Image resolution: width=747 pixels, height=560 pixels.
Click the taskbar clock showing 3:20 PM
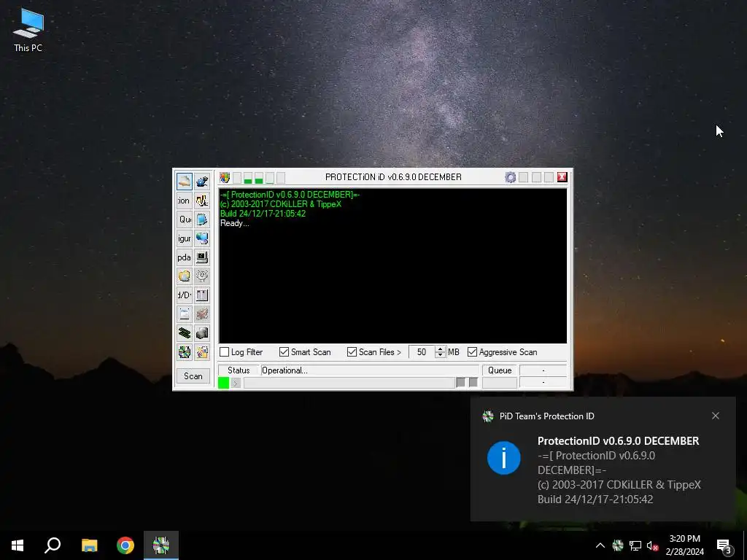tap(684, 545)
